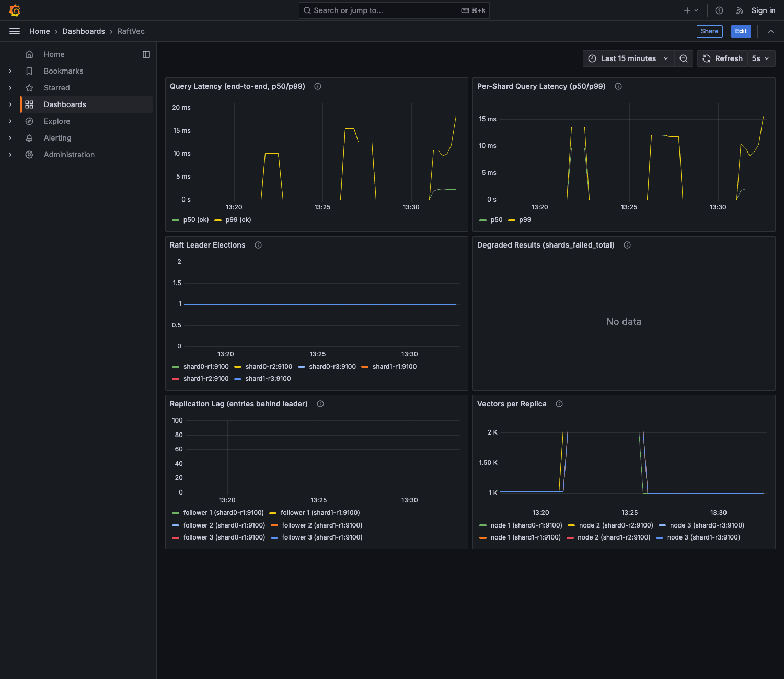Click the Edit dashboard button
This screenshot has height=679, width=784.
(x=741, y=31)
